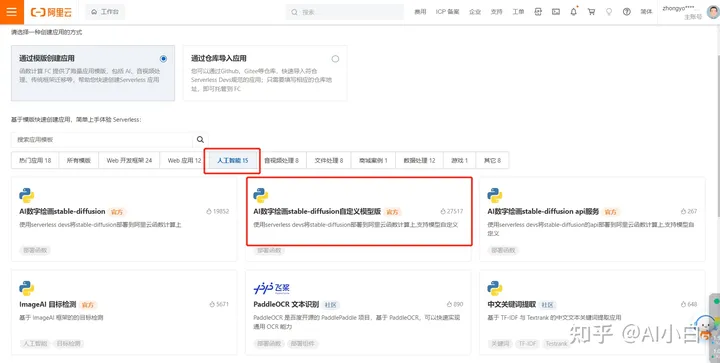Open ImageAI 目标检测 card title

point(48,305)
